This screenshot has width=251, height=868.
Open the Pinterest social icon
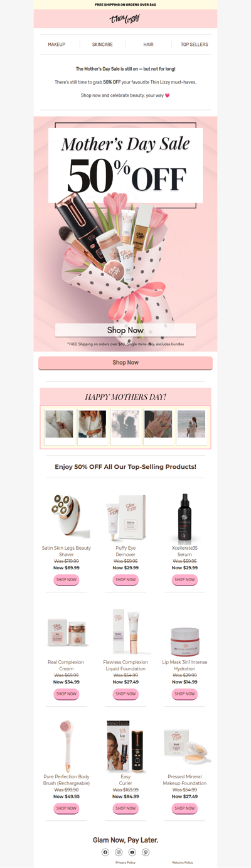point(146,852)
